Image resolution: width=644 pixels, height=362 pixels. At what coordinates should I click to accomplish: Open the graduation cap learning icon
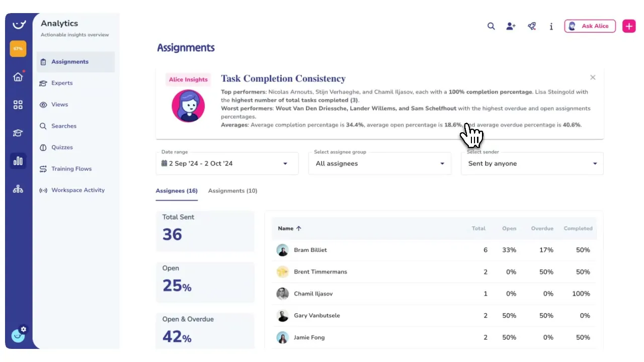18,133
